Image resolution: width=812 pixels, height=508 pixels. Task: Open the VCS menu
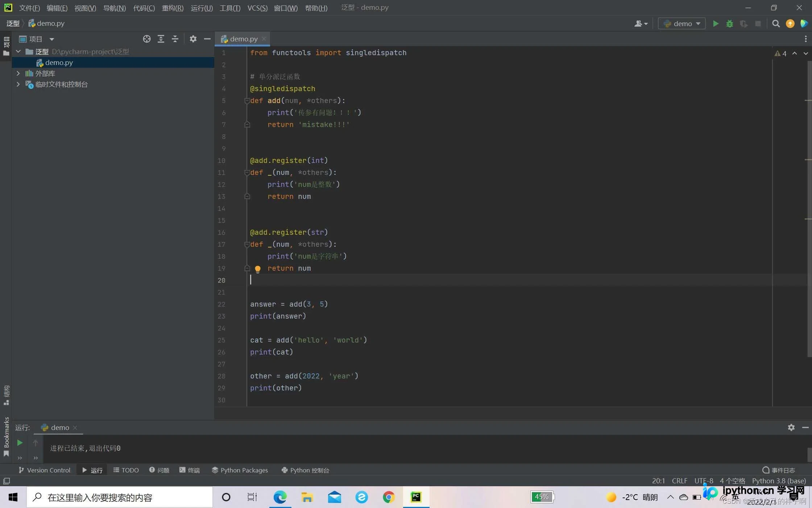point(257,8)
